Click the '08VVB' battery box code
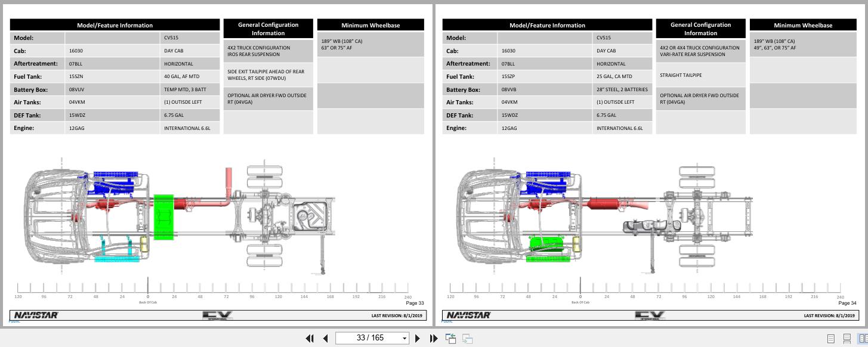 click(509, 89)
